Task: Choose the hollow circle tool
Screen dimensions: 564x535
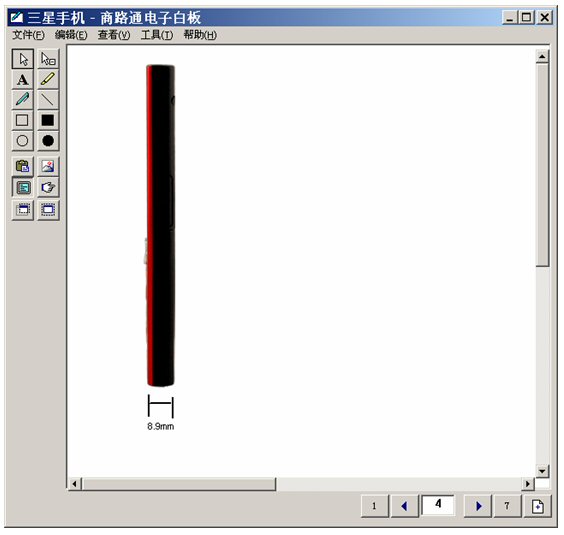Action: pos(23,141)
